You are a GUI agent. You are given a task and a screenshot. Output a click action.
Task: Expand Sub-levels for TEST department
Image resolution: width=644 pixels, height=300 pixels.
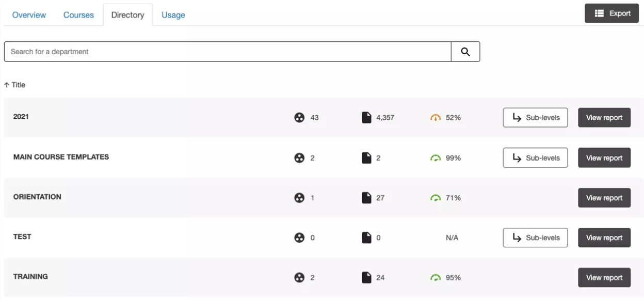pyautogui.click(x=535, y=238)
